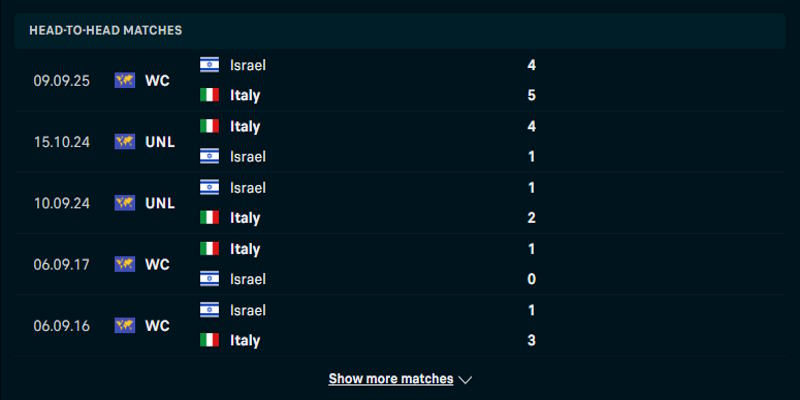Viewport: 800px width, 400px height.
Task: Click the Head-to-Head Matches header
Action: [105, 31]
